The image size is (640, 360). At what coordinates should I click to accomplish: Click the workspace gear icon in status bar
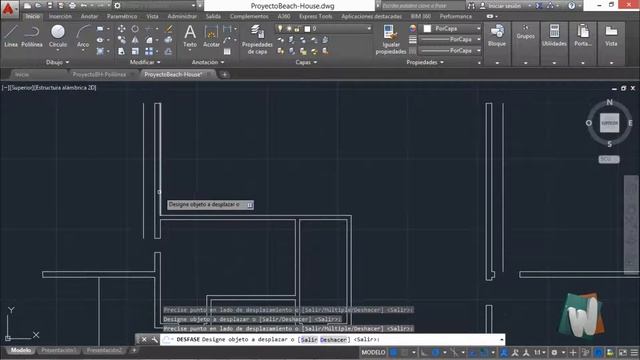pos(554,352)
